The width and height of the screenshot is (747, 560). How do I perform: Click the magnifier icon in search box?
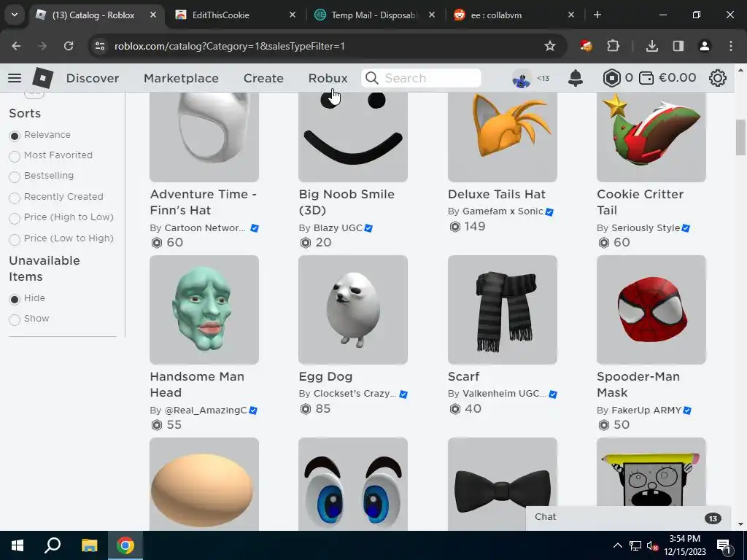pyautogui.click(x=372, y=78)
